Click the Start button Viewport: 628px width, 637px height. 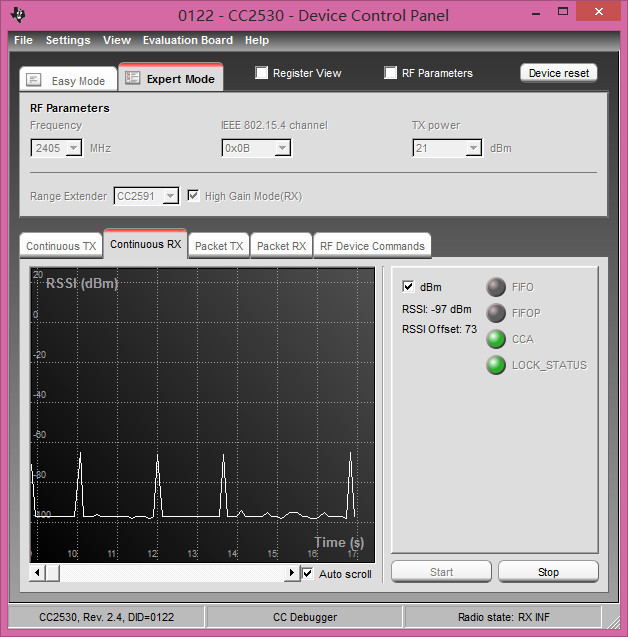(x=441, y=572)
